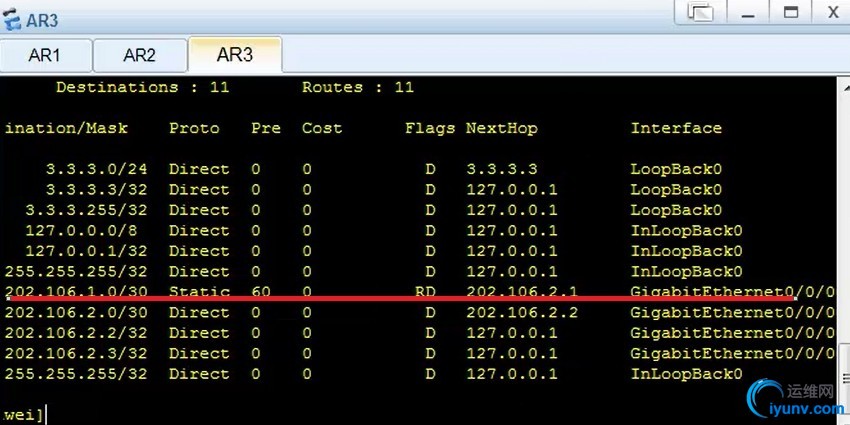This screenshot has width=850, height=425.
Task: Click the 'Cost' column header
Action: tap(322, 128)
